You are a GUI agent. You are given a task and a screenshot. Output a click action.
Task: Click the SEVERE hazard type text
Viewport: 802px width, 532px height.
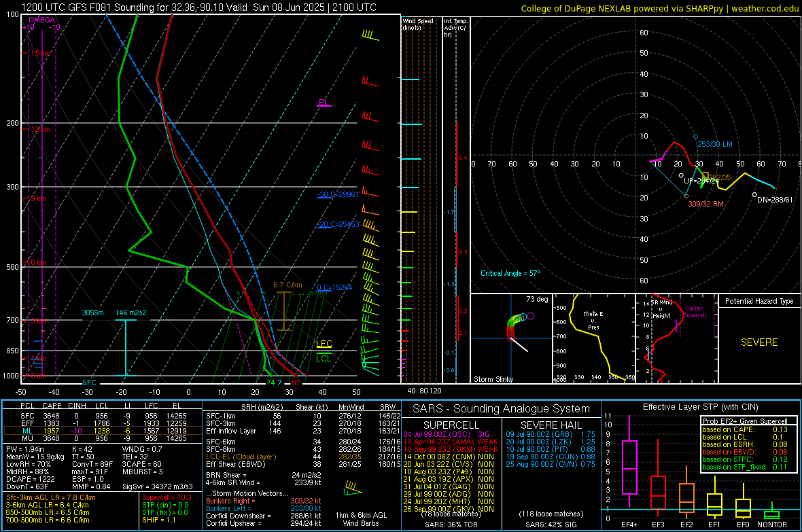759,342
